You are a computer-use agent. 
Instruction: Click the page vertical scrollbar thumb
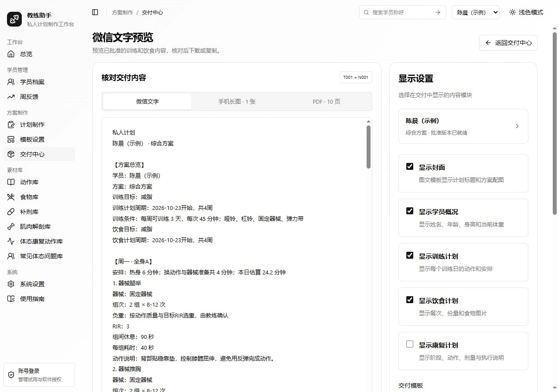[555, 123]
